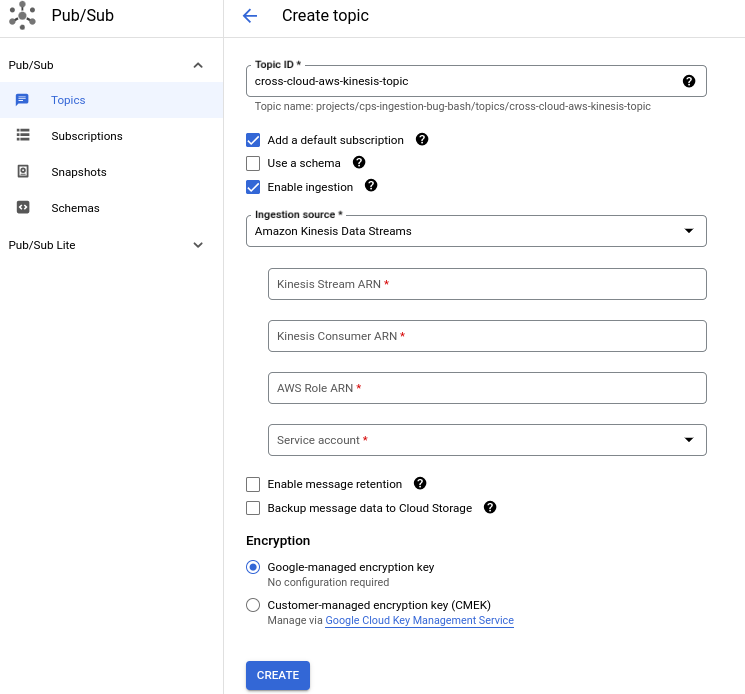Go back using the blue arrow
This screenshot has width=745, height=694.
tap(250, 16)
